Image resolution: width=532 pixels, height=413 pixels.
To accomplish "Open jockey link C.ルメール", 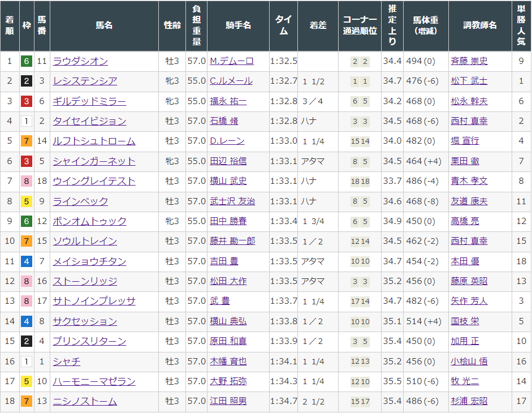I will 231,81.
